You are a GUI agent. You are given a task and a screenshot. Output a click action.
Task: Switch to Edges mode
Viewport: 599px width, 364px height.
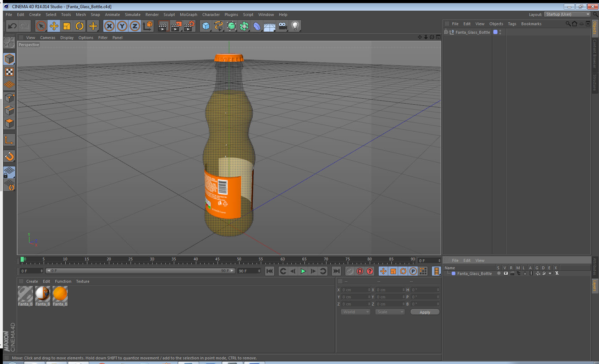9,110
